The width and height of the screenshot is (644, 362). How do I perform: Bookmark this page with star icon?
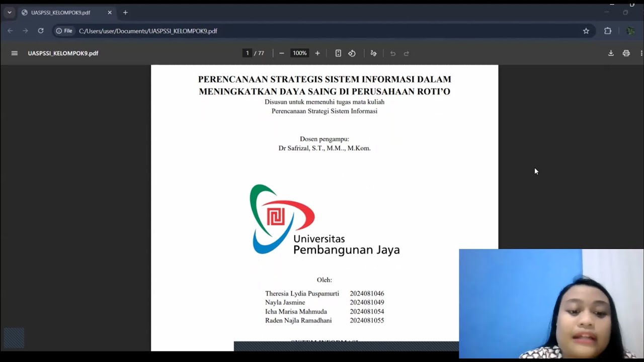point(586,31)
